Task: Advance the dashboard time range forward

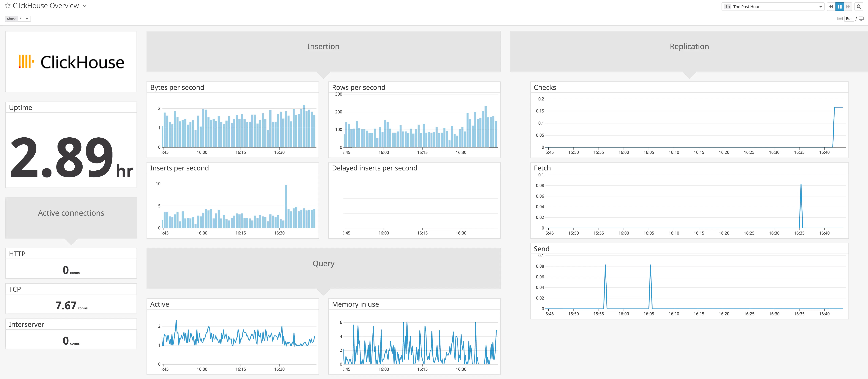Action: click(849, 6)
